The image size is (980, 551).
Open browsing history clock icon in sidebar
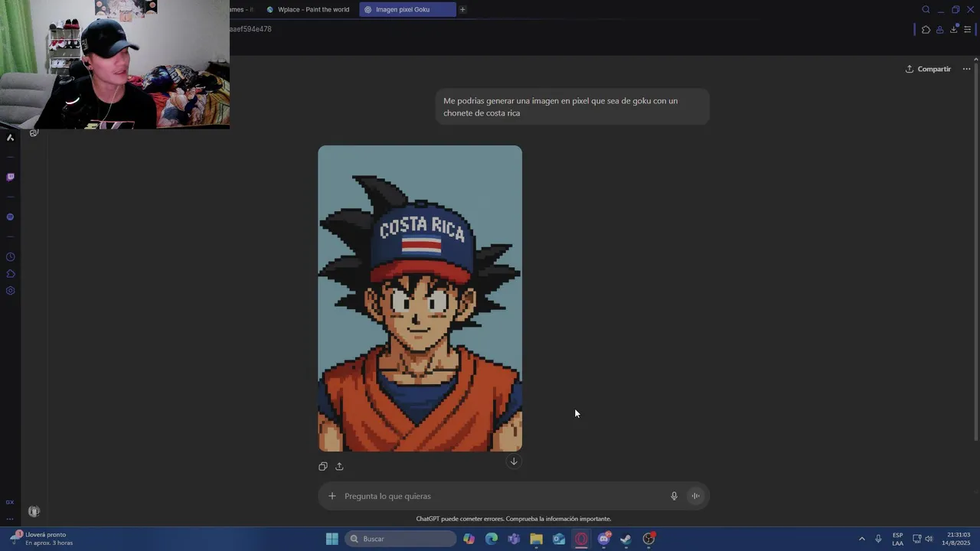click(10, 257)
